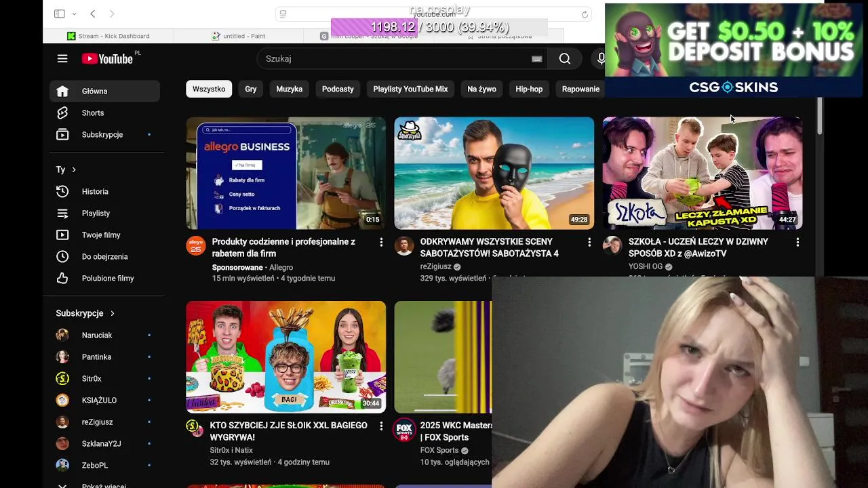Click the YouTube page vertical scrollbar
Image resolution: width=868 pixels, height=488 pixels.
pyautogui.click(x=819, y=115)
